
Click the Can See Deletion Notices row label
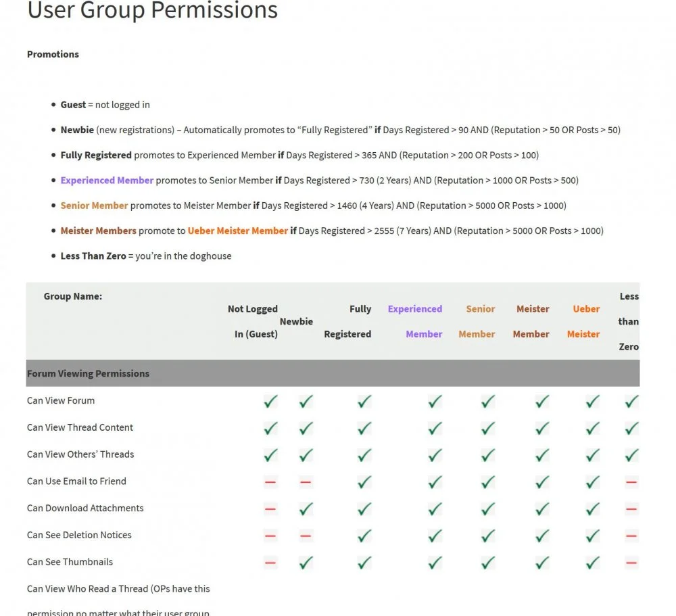[79, 535]
